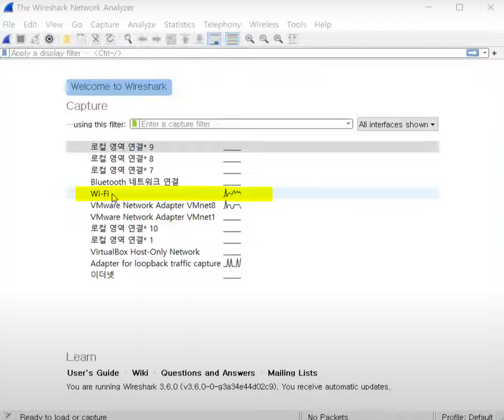Open the File menu
Image resolution: width=504 pixels, height=420 pixels.
click(x=9, y=25)
